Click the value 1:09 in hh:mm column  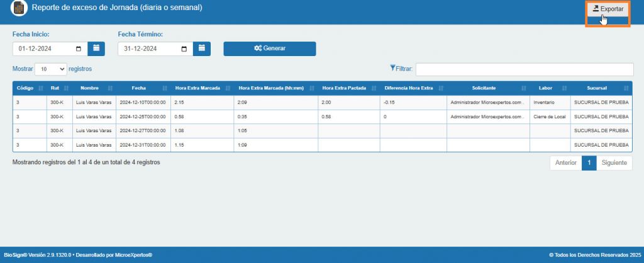[242, 145]
